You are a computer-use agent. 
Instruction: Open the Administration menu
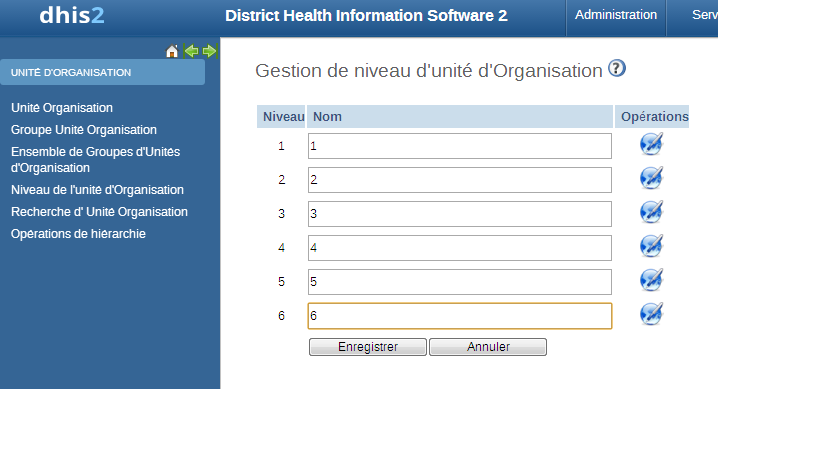pos(616,16)
